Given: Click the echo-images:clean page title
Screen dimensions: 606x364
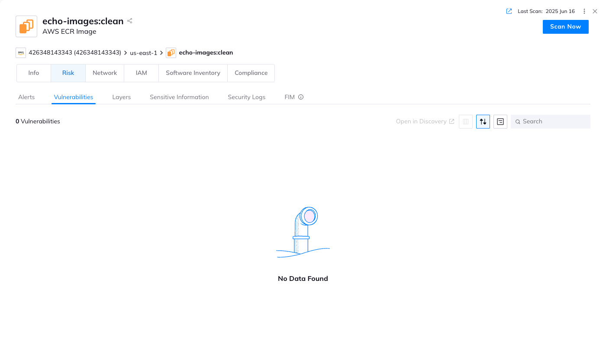Looking at the screenshot, I should (83, 21).
